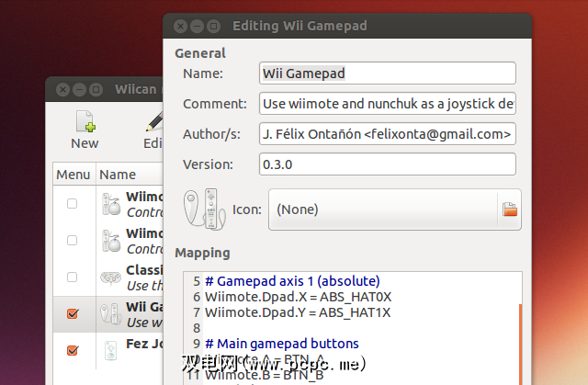Click the Author/s text field

[388, 134]
